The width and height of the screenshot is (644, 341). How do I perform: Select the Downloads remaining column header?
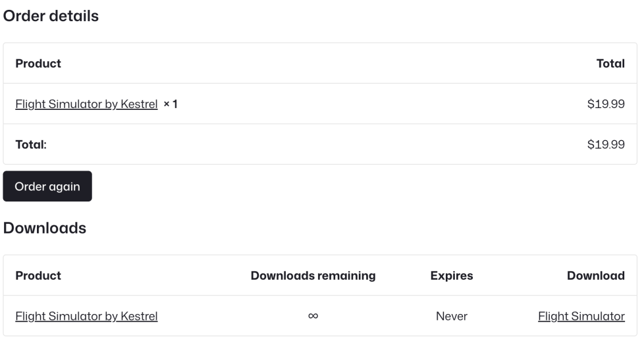pyautogui.click(x=313, y=276)
